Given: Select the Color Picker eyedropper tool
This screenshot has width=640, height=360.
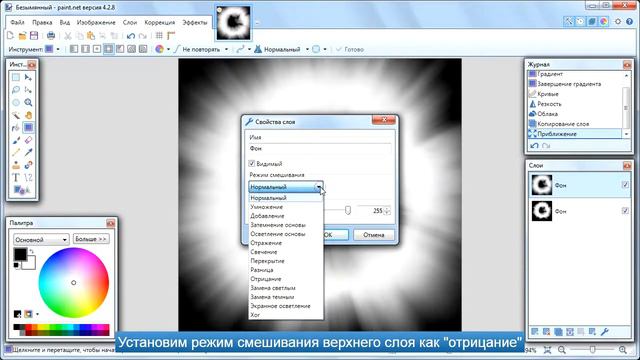Looking at the screenshot, I should [x=28, y=153].
